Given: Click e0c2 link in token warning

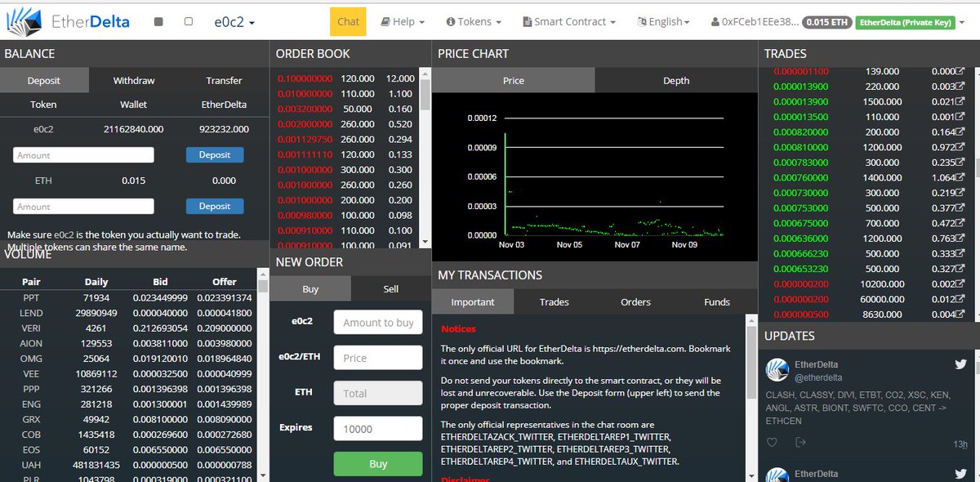Looking at the screenshot, I should tap(65, 234).
